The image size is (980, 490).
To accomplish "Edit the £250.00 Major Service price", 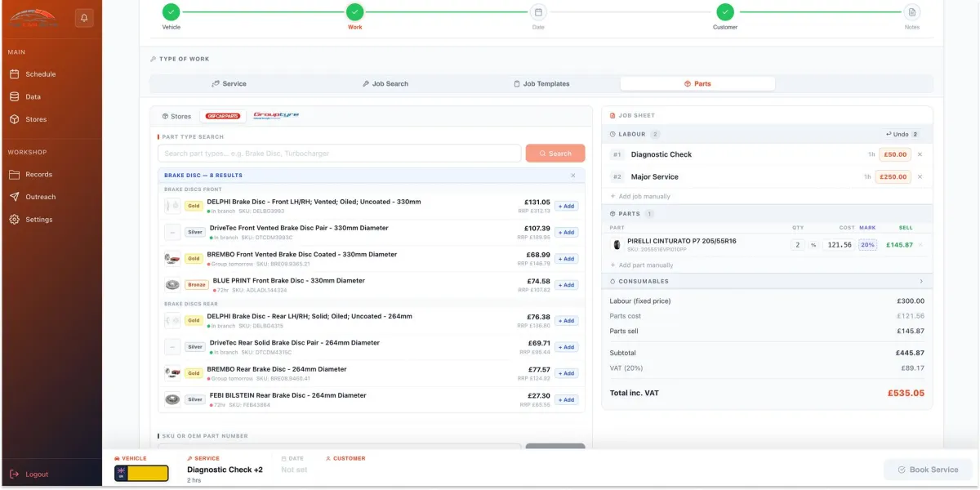I will (x=893, y=176).
